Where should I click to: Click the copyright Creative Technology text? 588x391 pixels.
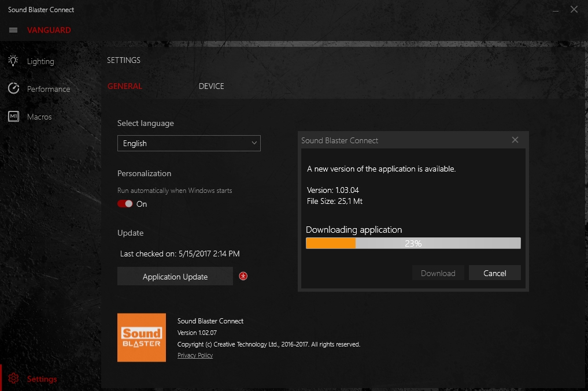coord(268,344)
